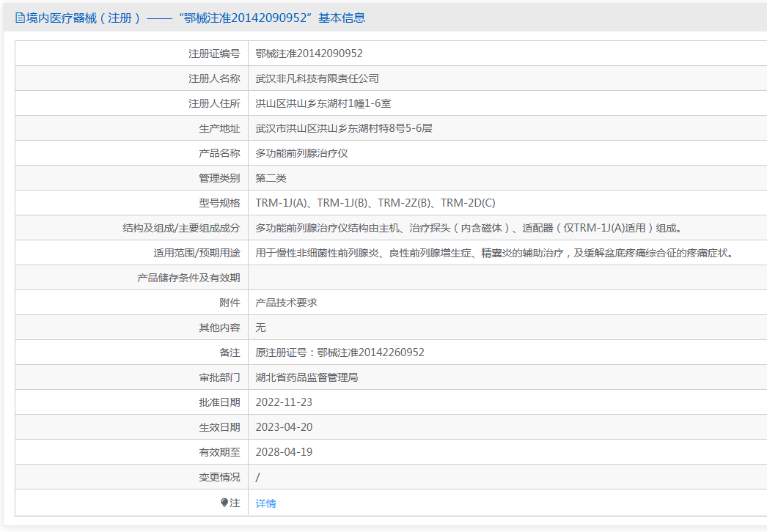
Task: Click the 注册人名称 label
Action: tap(214, 78)
